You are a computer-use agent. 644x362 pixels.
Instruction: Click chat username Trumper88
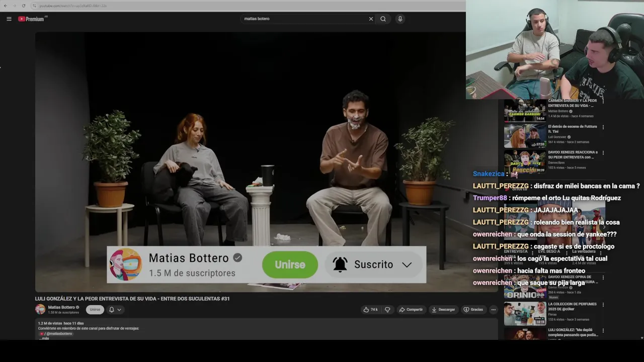click(490, 198)
